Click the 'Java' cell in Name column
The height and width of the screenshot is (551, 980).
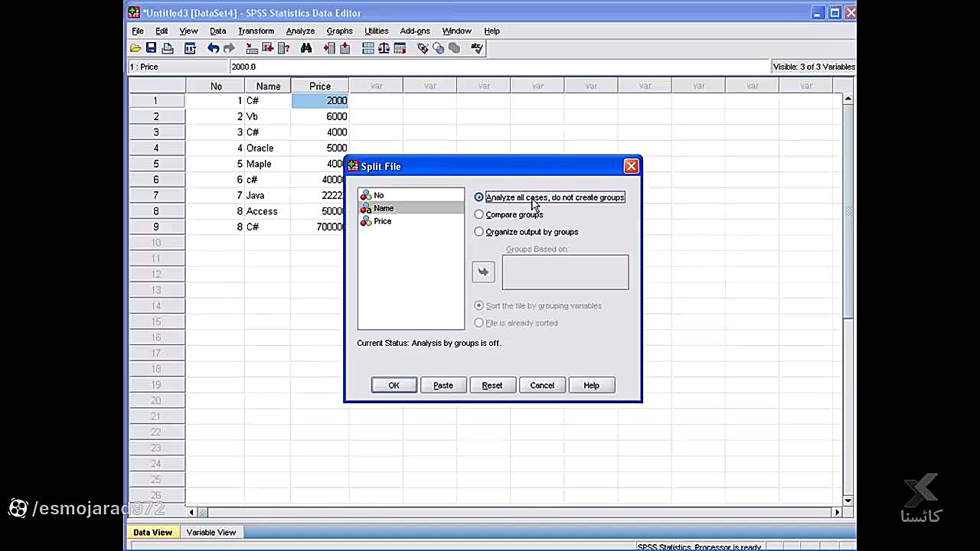(x=268, y=195)
